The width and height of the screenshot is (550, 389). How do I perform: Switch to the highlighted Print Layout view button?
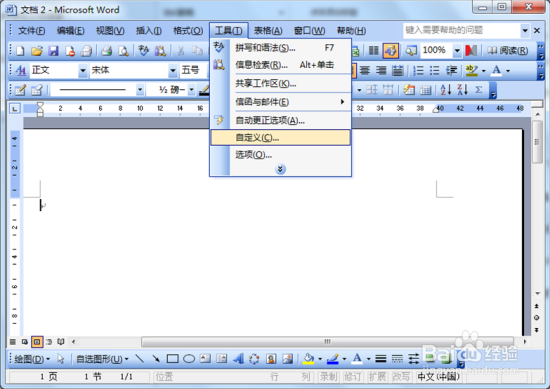point(37,342)
